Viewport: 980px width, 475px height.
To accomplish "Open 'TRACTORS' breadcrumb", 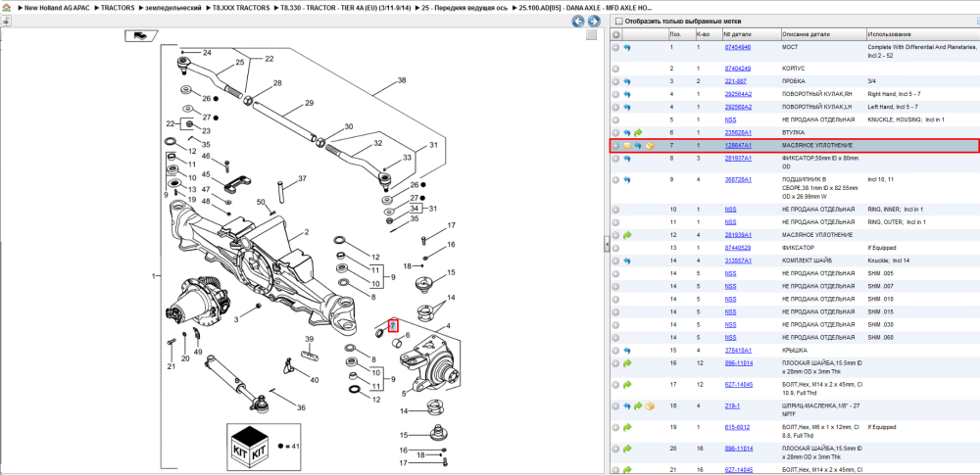I will tap(119, 8).
